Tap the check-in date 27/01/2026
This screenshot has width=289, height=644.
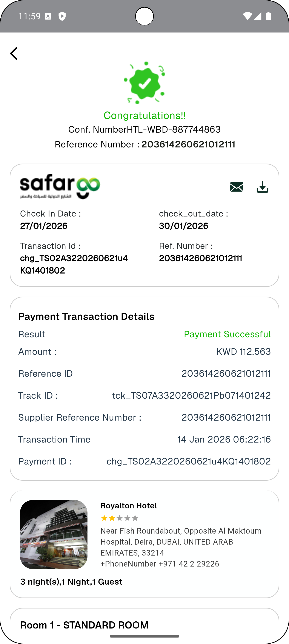44,226
